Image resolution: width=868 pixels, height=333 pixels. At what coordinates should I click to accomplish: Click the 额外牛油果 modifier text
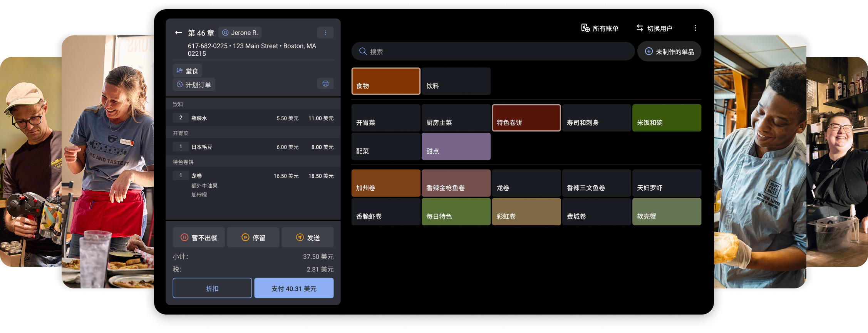click(204, 186)
